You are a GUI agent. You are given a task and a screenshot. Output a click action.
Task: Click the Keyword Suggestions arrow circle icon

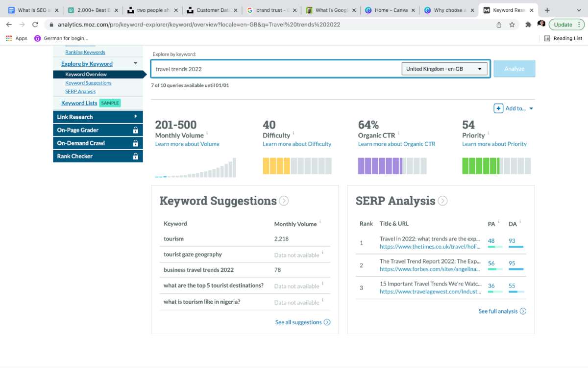284,201
